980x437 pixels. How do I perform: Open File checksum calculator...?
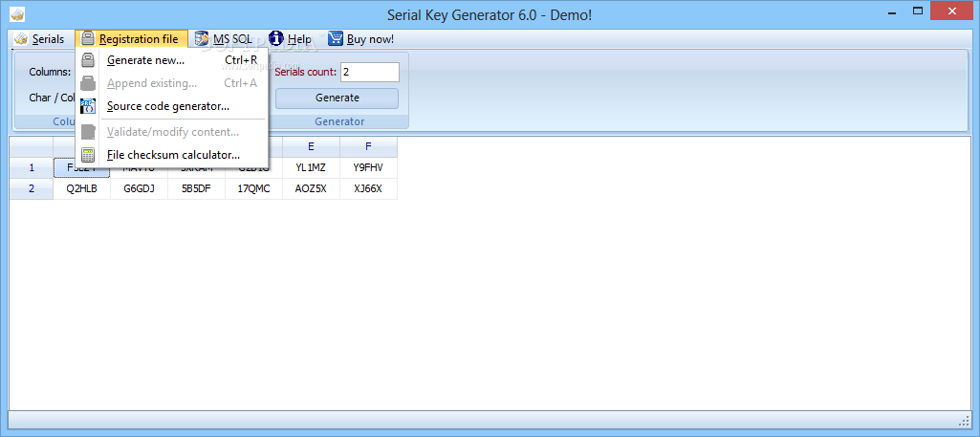[x=172, y=154]
